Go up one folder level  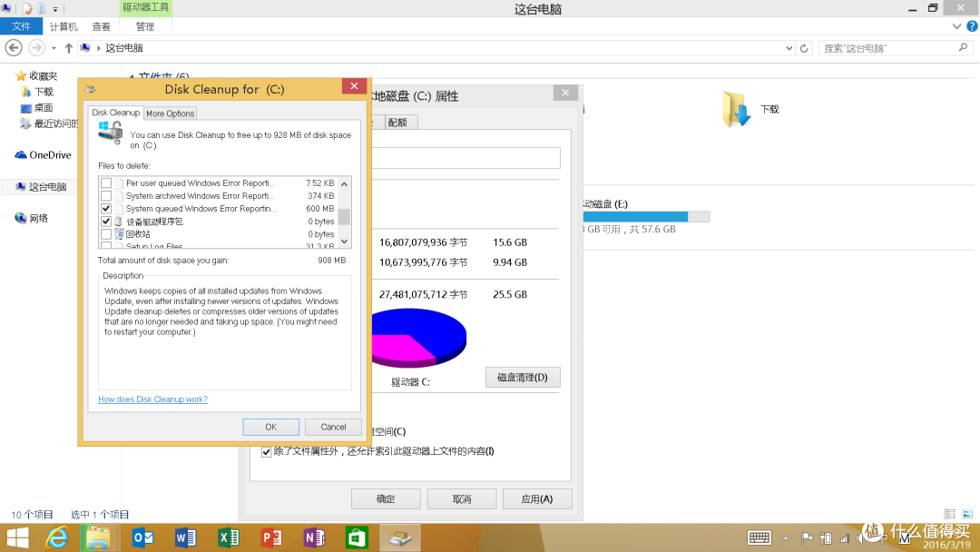(x=69, y=47)
